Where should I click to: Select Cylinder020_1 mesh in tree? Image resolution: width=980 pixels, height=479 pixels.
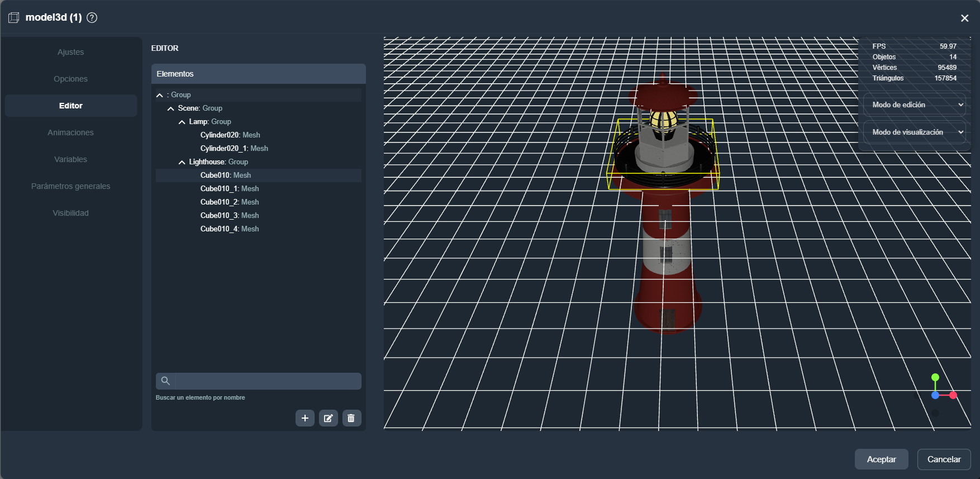click(x=234, y=148)
